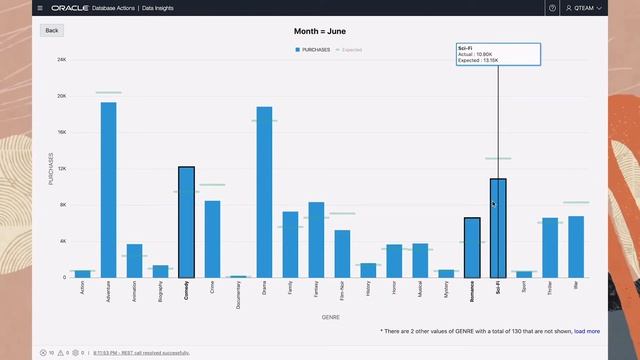This screenshot has height=360, width=640.
Task: Select the Mystery bar
Action: coord(446,274)
